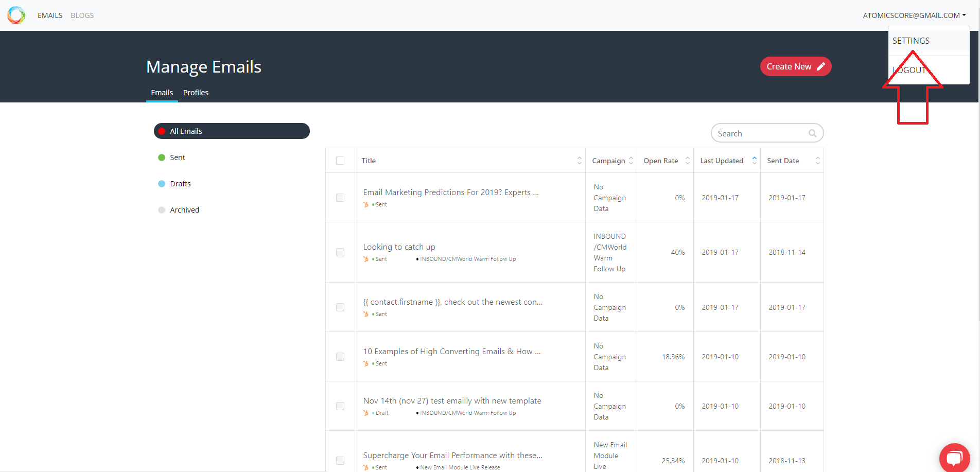This screenshot has height=472, width=980.
Task: Filter the list by Drafts
Action: (180, 184)
